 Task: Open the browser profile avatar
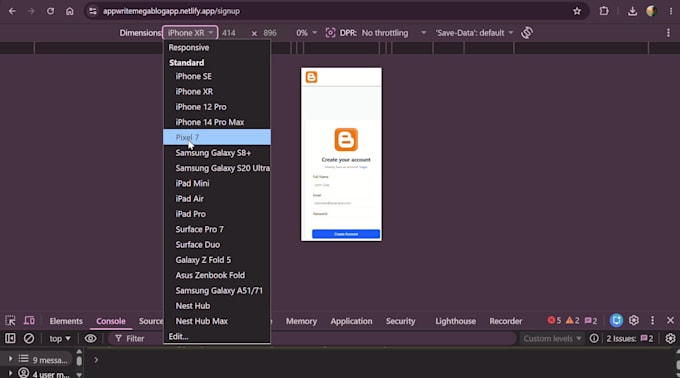[x=651, y=11]
